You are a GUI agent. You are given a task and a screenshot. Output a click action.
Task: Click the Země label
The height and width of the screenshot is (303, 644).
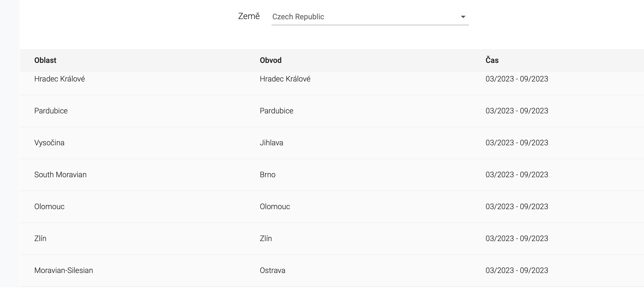point(248,16)
